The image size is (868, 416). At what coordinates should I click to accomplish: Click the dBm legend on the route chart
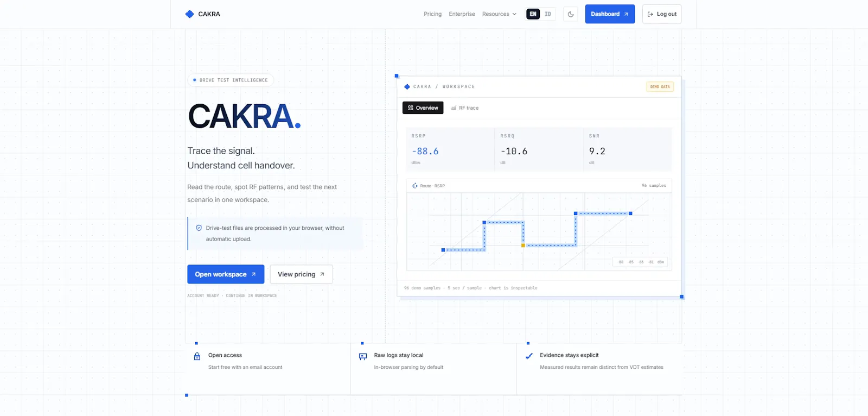640,262
